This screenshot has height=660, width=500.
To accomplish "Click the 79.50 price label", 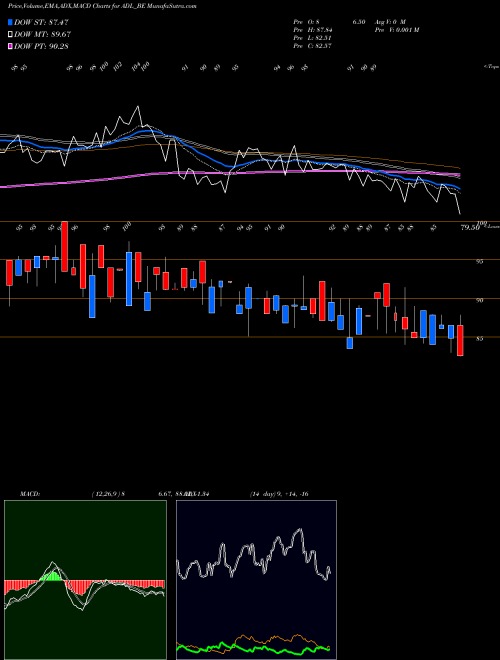I will [470, 228].
